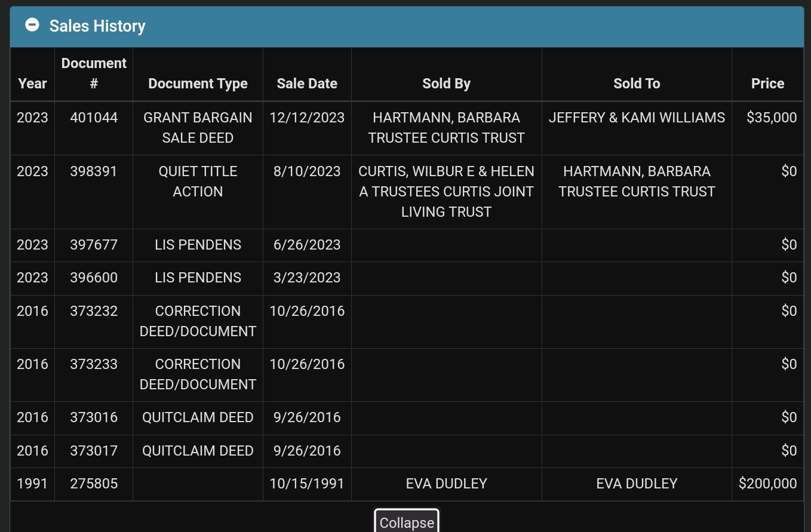Click the Year column header

click(32, 84)
